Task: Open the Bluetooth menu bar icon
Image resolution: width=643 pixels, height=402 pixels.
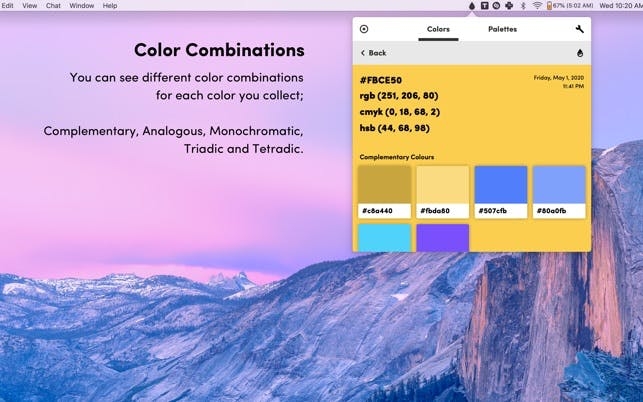Action: [x=523, y=6]
